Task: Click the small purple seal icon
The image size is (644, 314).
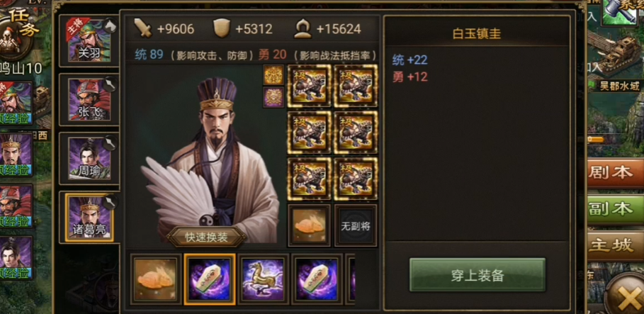Action: [x=273, y=97]
